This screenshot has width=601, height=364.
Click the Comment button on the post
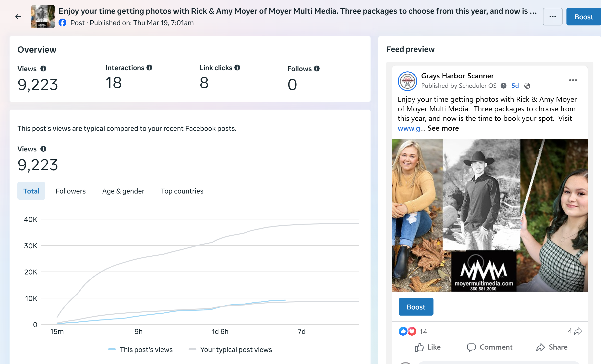(490, 347)
